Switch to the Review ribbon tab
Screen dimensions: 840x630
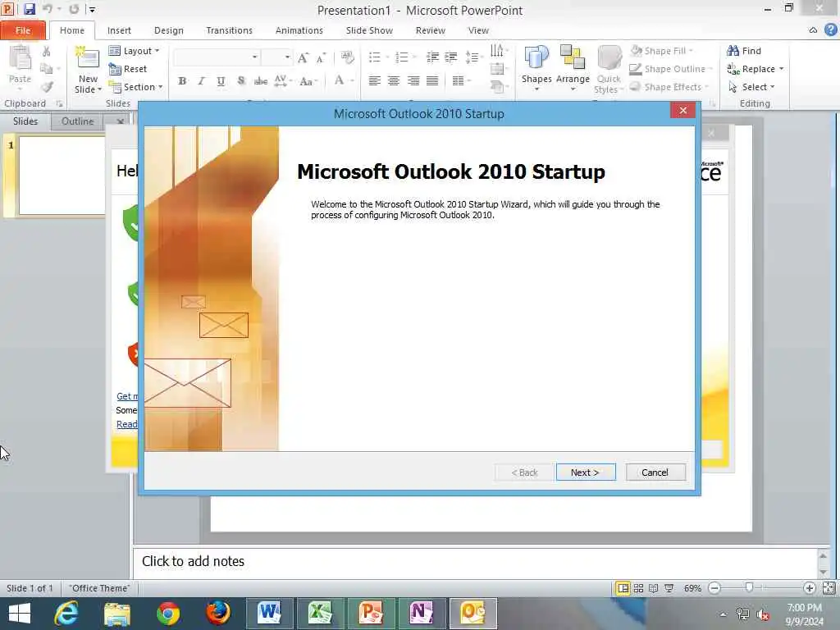(x=430, y=30)
